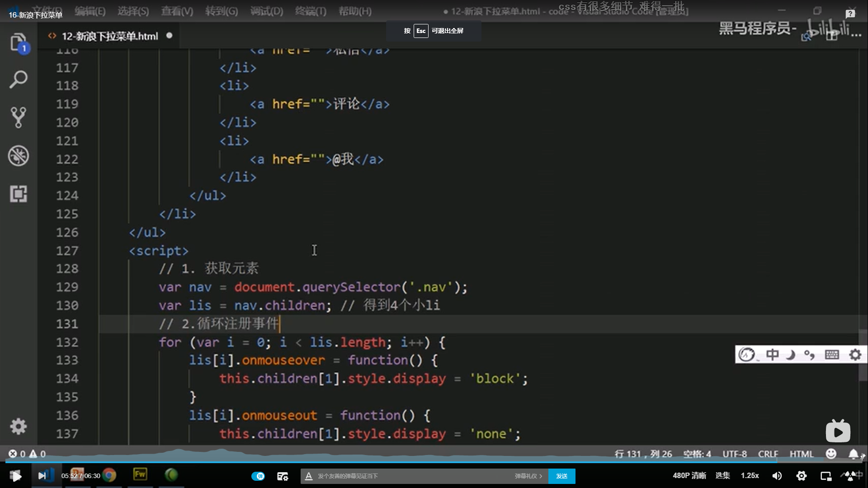The width and height of the screenshot is (868, 488).
Task: Toggle the IME punctuation mode icon
Action: (809, 355)
